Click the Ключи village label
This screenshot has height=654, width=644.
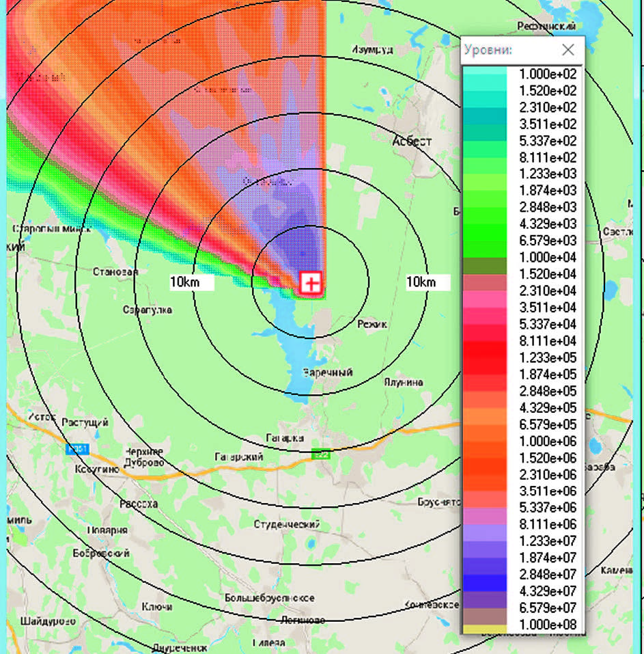tap(157, 606)
